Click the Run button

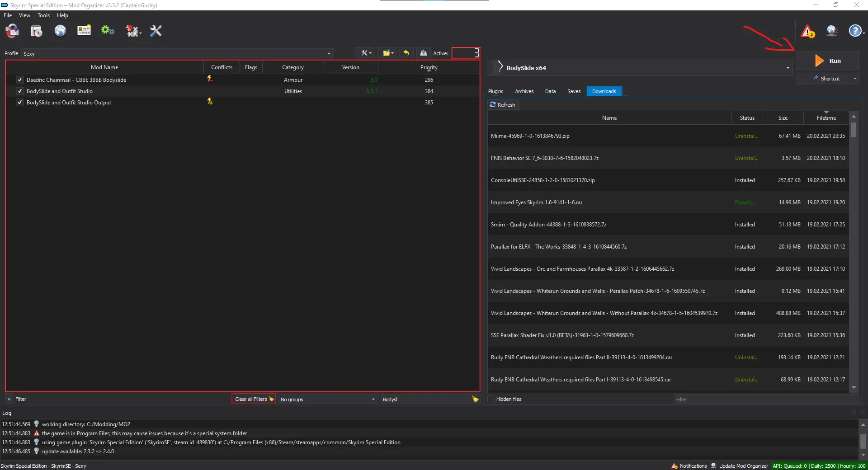coord(827,61)
